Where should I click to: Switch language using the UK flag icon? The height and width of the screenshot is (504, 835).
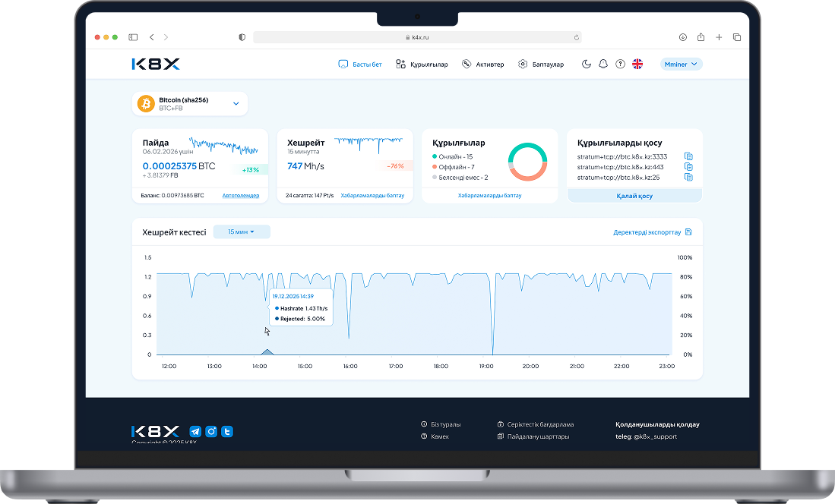pyautogui.click(x=637, y=65)
